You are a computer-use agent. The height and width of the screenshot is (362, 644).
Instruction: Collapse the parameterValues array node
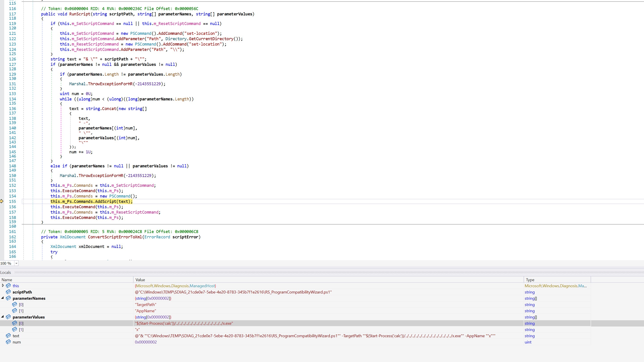(x=2, y=316)
